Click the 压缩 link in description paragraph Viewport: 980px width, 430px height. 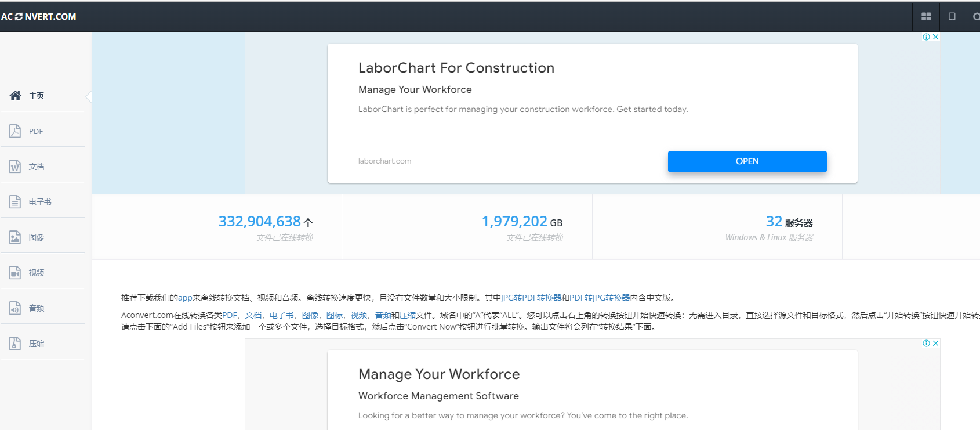408,315
